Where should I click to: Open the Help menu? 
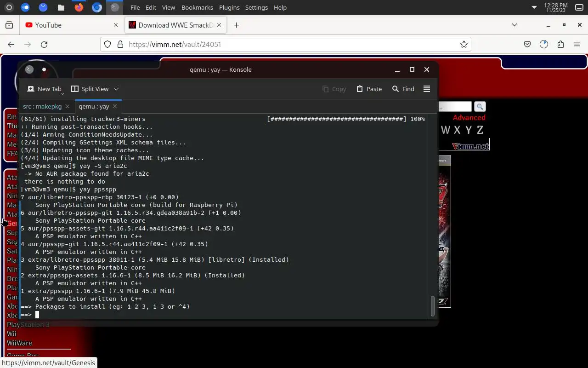click(x=280, y=7)
